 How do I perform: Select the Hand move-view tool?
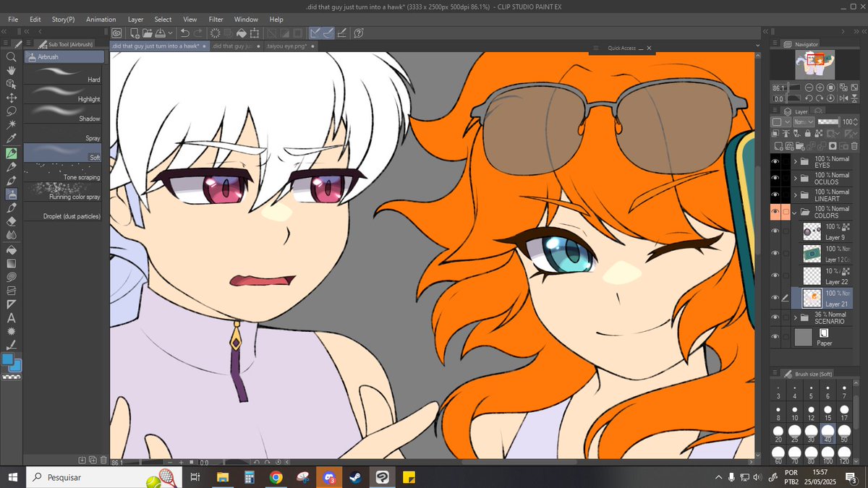pos(11,70)
